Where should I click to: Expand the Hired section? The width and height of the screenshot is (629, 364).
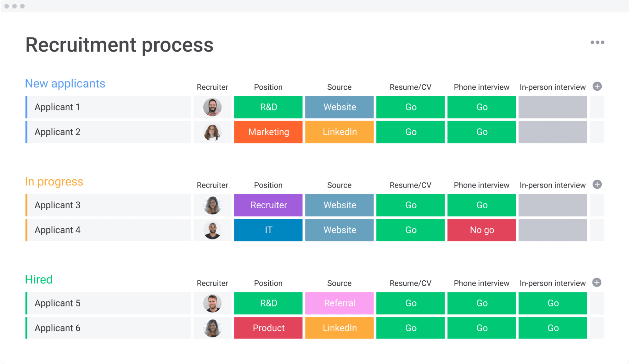coord(40,281)
